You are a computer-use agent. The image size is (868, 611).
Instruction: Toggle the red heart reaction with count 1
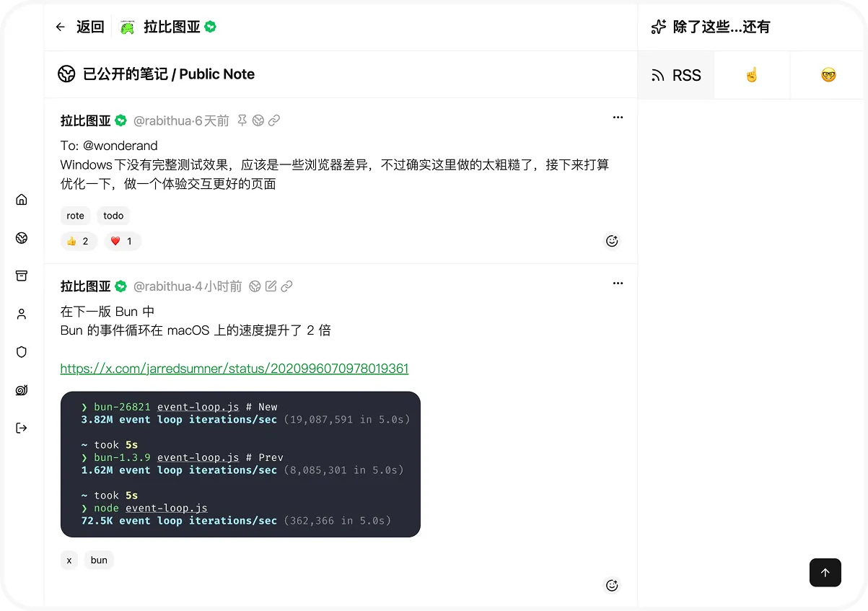coord(122,241)
